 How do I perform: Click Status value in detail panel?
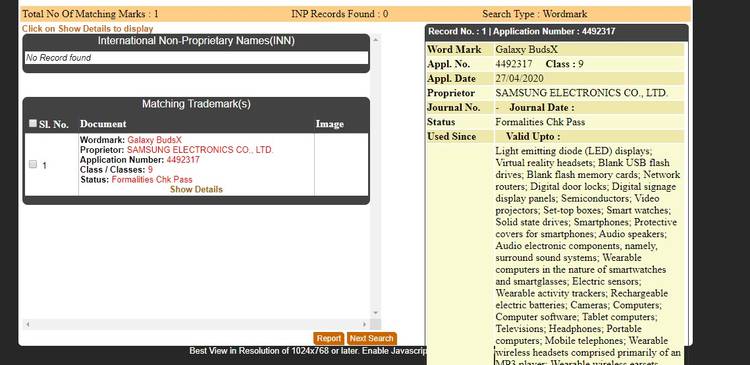[x=540, y=122]
